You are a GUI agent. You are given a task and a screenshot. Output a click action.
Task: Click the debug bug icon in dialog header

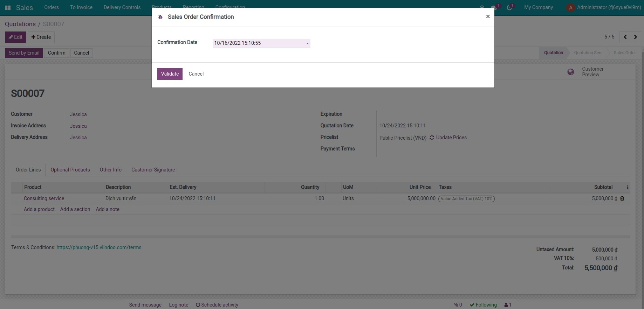pyautogui.click(x=160, y=17)
